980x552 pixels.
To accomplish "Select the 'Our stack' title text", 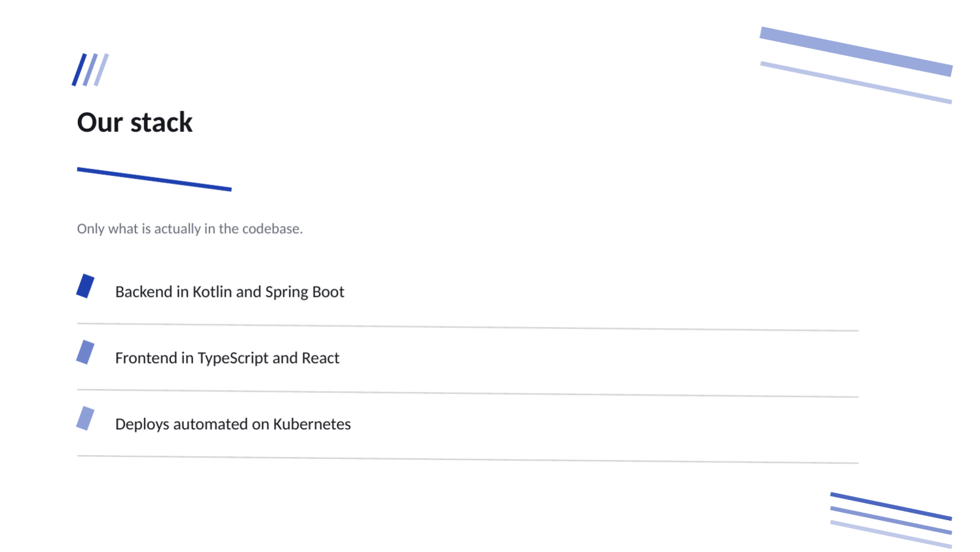I will coord(135,123).
